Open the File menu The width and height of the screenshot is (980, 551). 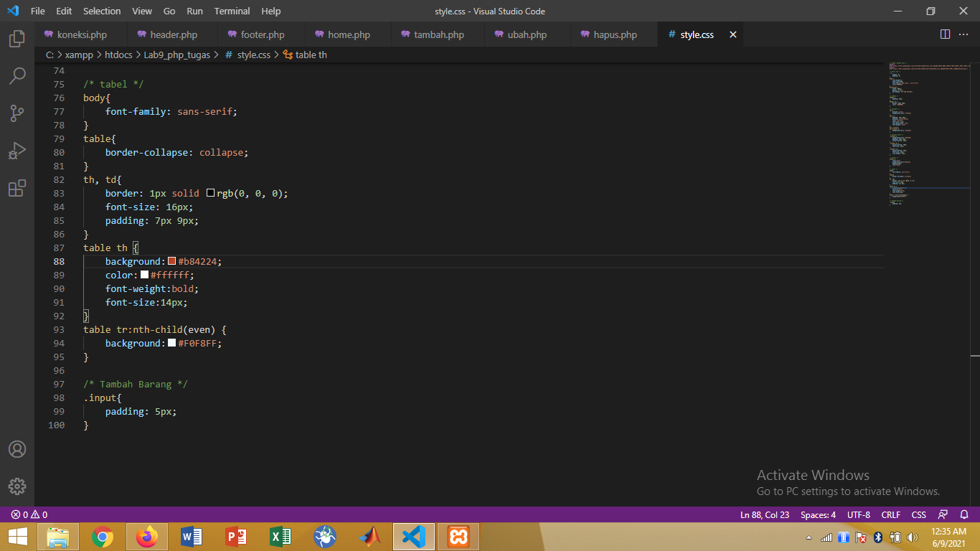click(38, 11)
